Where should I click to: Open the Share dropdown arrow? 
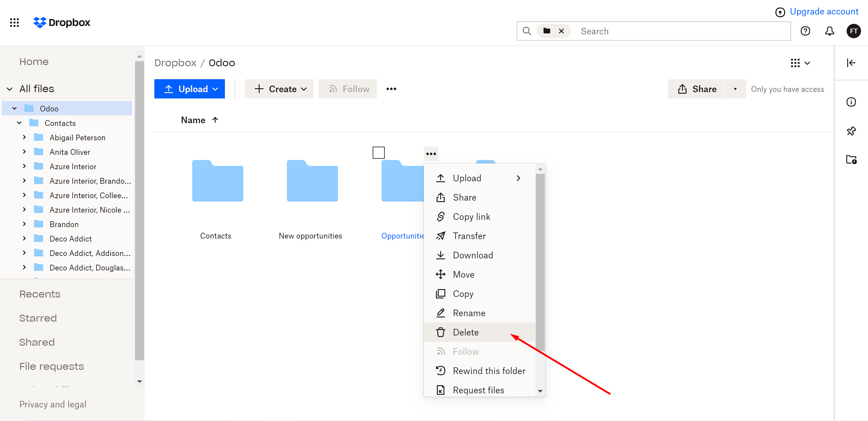pyautogui.click(x=735, y=89)
